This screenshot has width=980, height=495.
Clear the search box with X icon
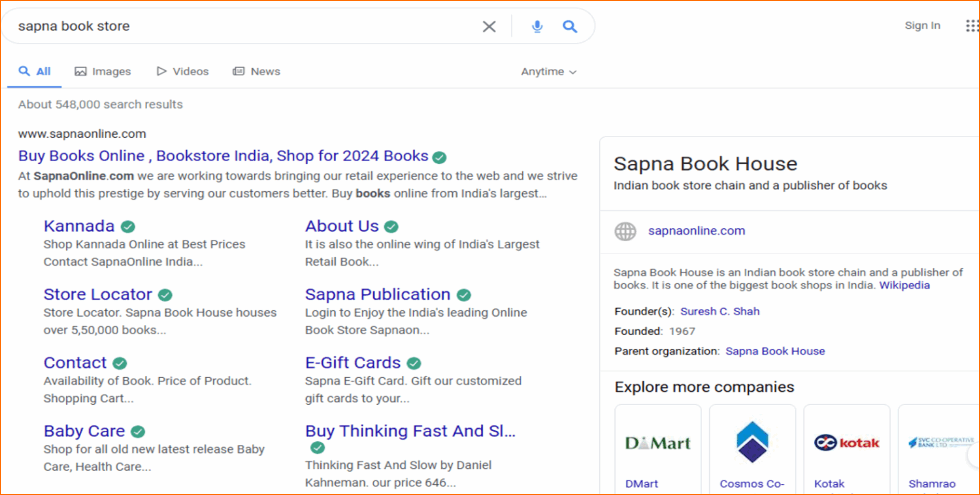click(489, 26)
